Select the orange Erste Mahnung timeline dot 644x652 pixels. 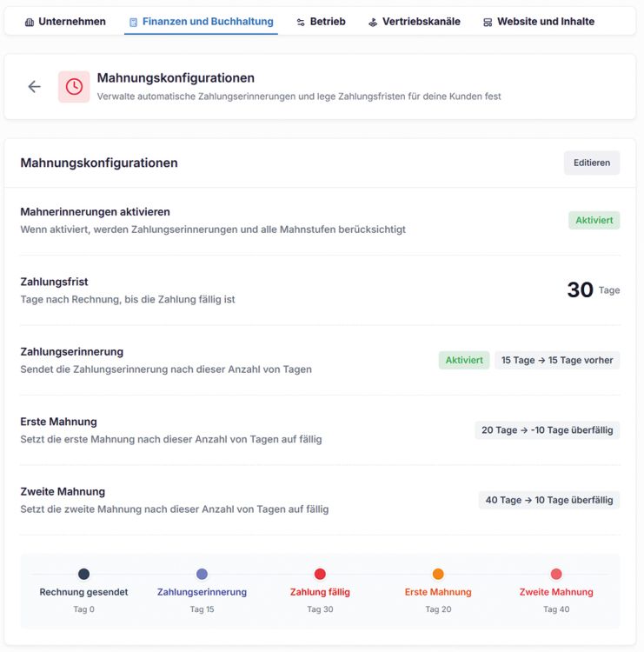click(x=438, y=574)
